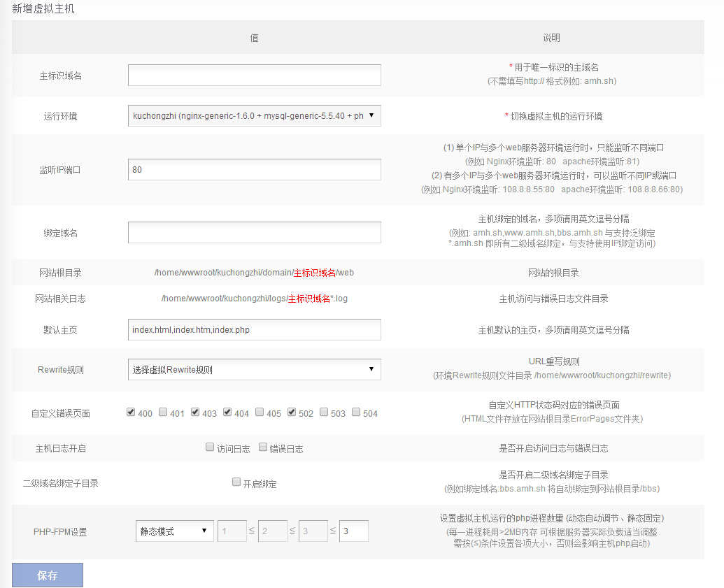Click the 默认主页 index.html input field

point(254,330)
